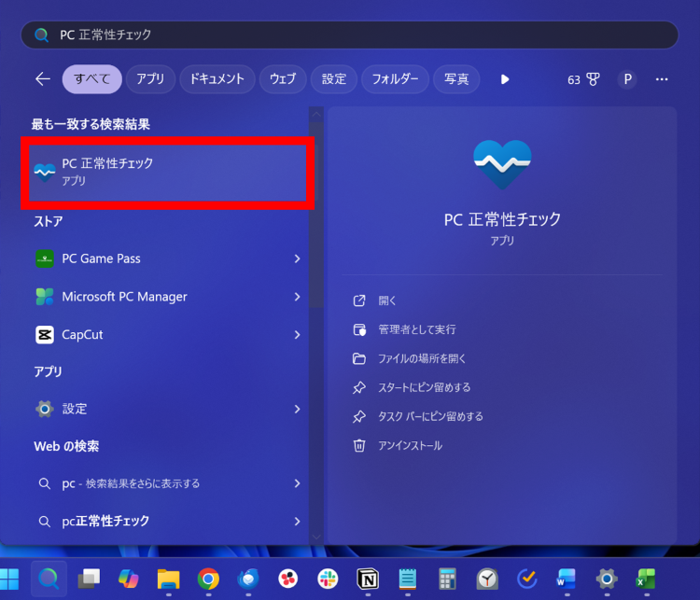The width and height of the screenshot is (700, 600).
Task: Open Microsoft Excel from the taskbar
Action: point(647,579)
